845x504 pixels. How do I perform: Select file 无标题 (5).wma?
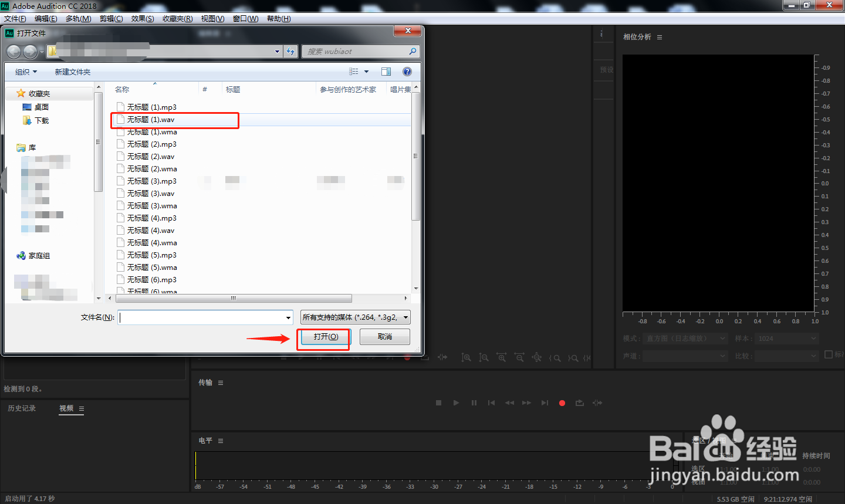coord(152,268)
